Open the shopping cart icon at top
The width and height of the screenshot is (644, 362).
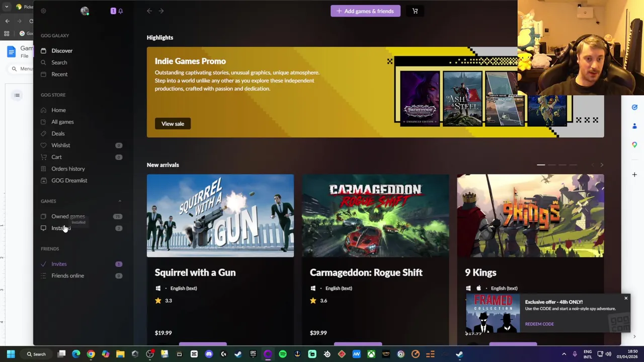[415, 11]
